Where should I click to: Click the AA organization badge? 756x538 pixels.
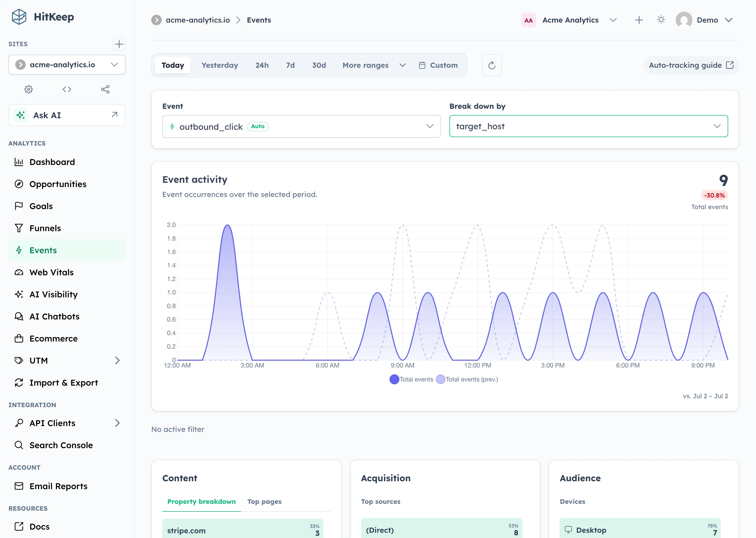pyautogui.click(x=528, y=20)
